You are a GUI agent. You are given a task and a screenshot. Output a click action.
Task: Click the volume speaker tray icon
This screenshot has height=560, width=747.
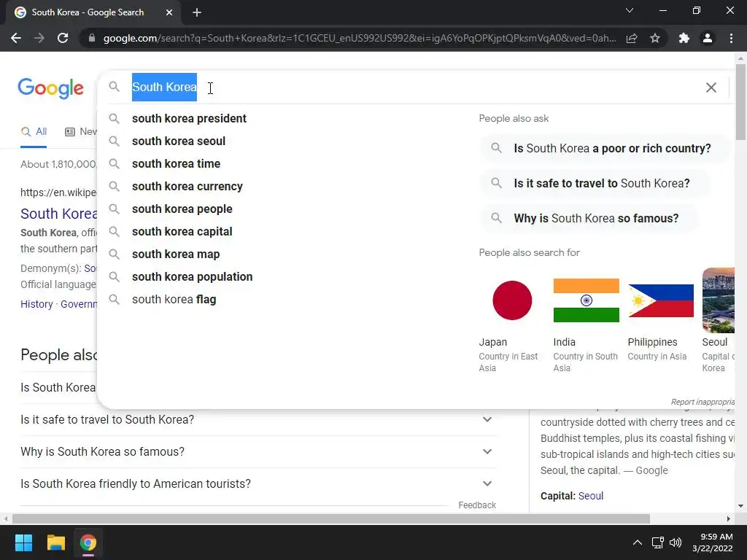coord(675,542)
